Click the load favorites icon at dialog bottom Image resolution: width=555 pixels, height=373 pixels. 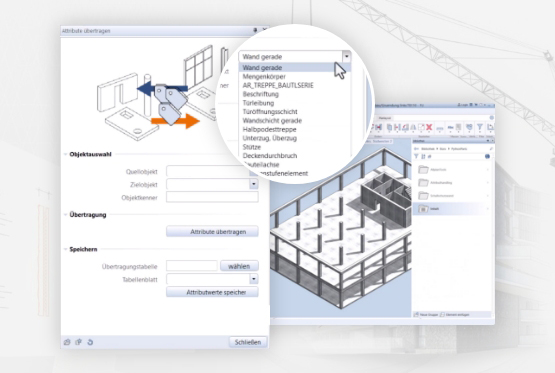click(67, 342)
